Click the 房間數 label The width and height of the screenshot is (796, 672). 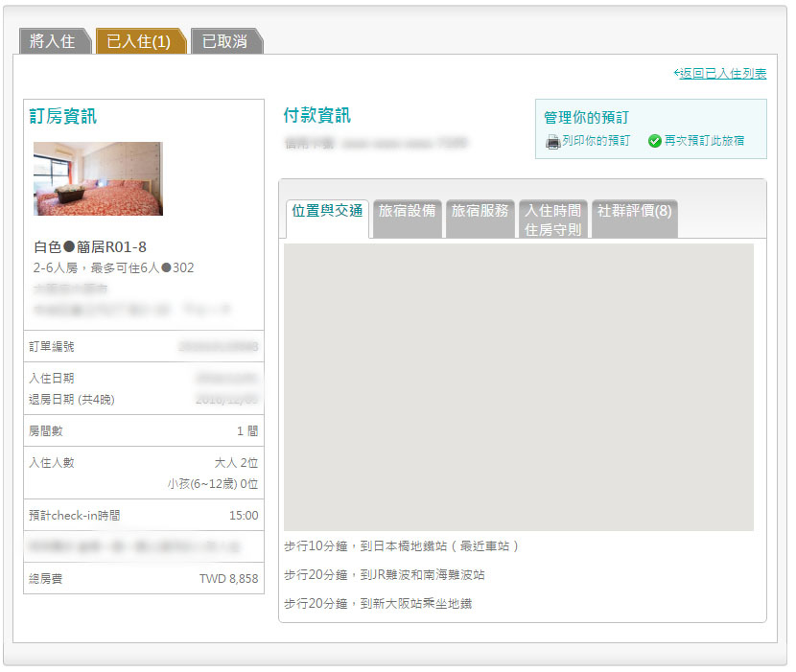pos(46,431)
